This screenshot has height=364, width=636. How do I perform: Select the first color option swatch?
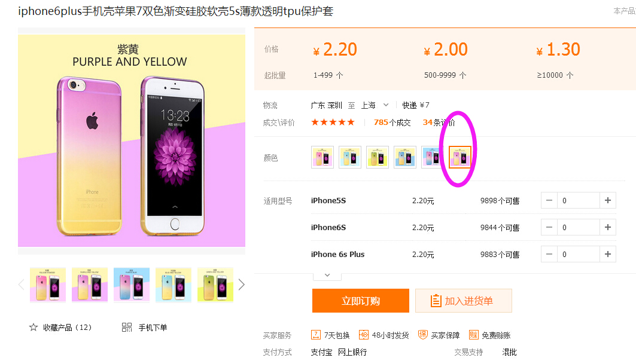(322, 157)
